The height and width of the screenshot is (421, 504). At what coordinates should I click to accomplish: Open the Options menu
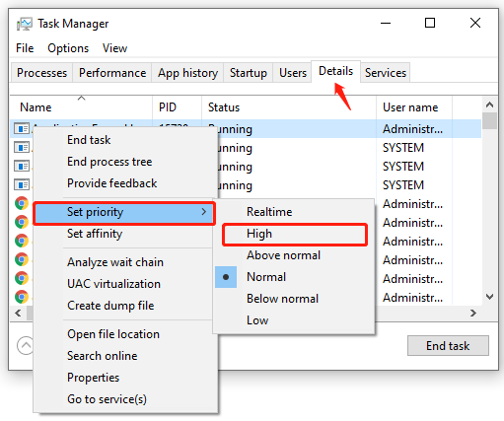(68, 48)
